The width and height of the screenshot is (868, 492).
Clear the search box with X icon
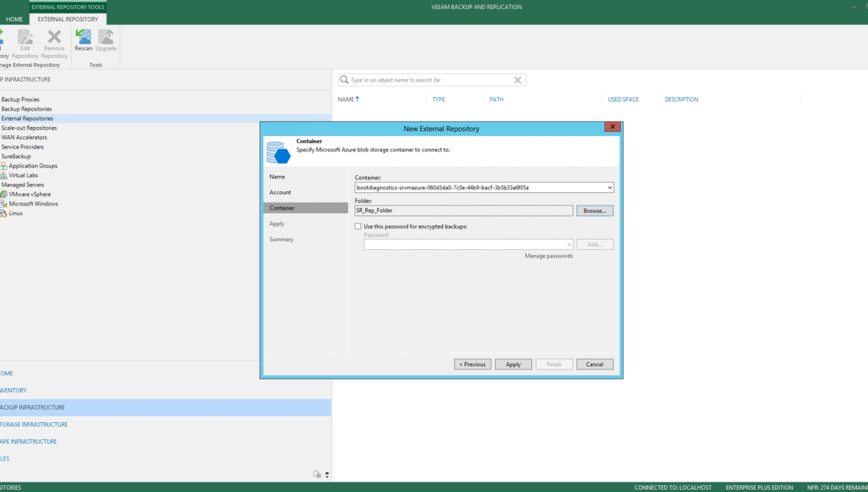518,80
